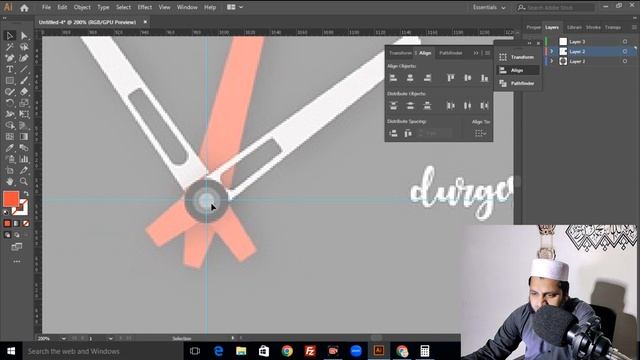Open Windows Start button

pyautogui.click(x=11, y=351)
